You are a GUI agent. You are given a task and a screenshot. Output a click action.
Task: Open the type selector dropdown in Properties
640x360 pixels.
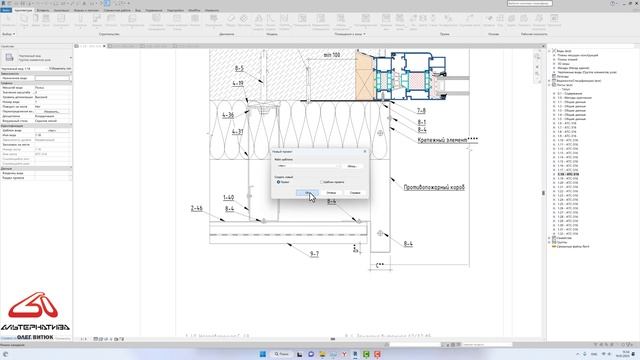tap(70, 57)
